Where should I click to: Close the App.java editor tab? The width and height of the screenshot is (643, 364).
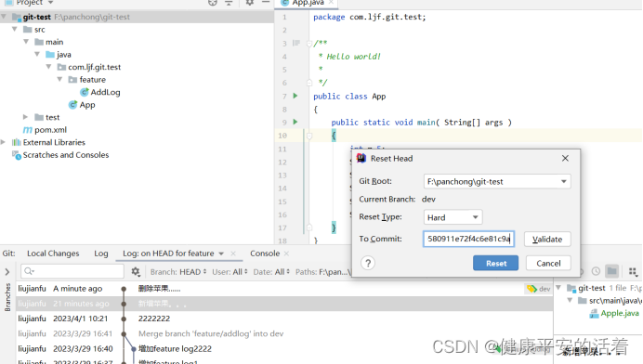pos(331,3)
